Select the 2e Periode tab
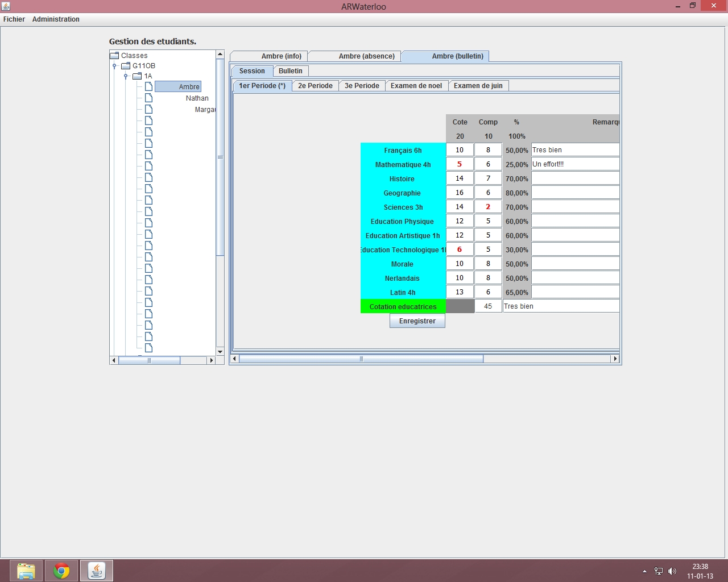Image resolution: width=728 pixels, height=582 pixels. (315, 86)
